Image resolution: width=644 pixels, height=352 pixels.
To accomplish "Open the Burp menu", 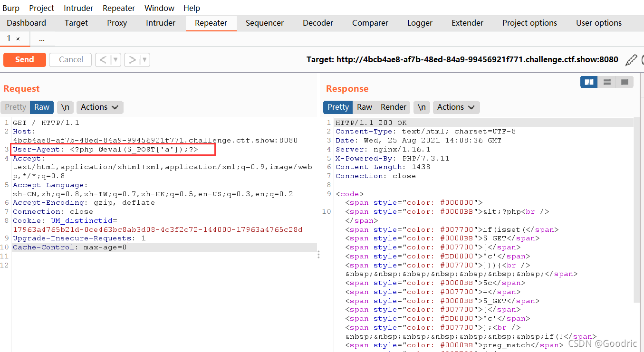I will [x=11, y=8].
